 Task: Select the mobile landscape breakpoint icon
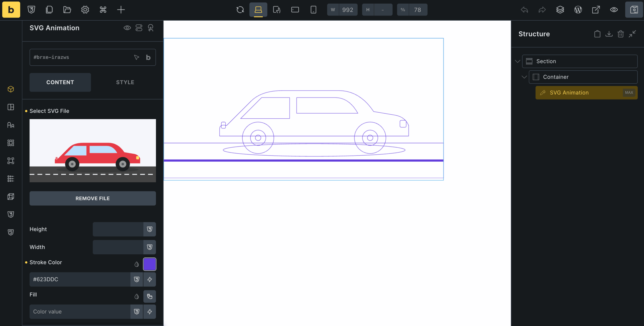[x=295, y=10]
